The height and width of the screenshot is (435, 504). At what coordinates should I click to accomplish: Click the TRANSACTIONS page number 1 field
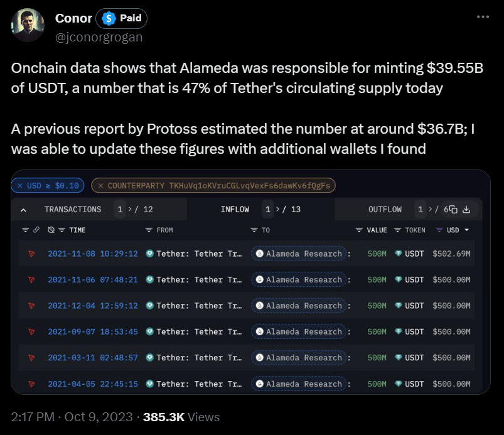coord(120,209)
